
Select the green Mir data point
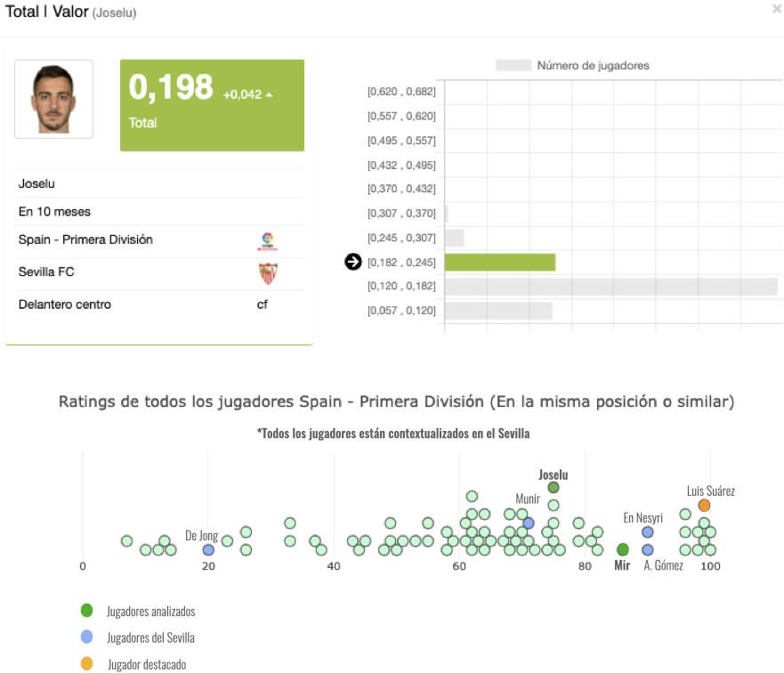(x=623, y=550)
